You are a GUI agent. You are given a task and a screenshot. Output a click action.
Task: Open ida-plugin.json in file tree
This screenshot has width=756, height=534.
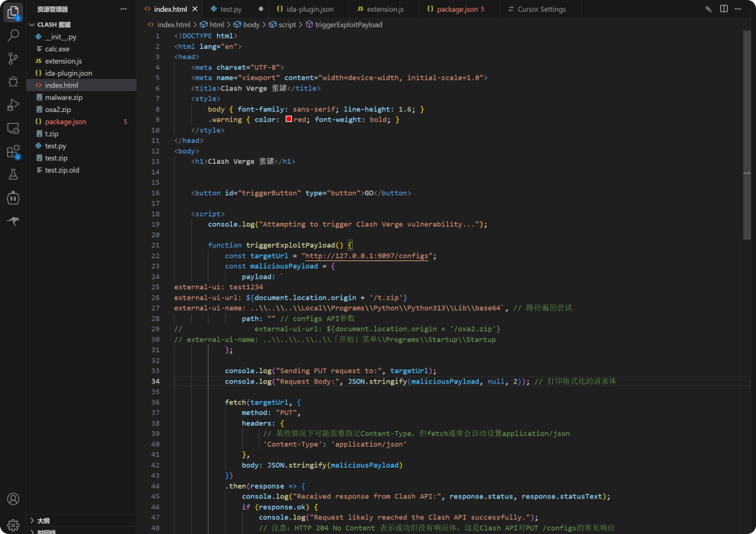tap(81, 73)
